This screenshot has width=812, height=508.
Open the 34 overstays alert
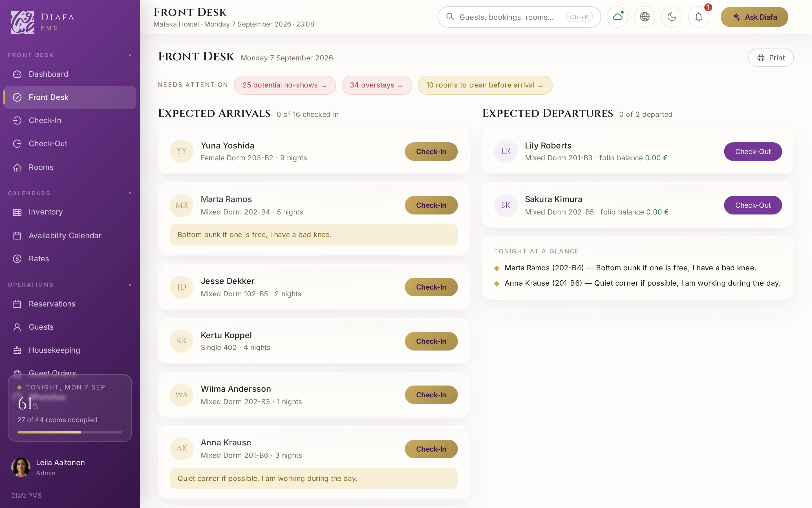pos(376,85)
